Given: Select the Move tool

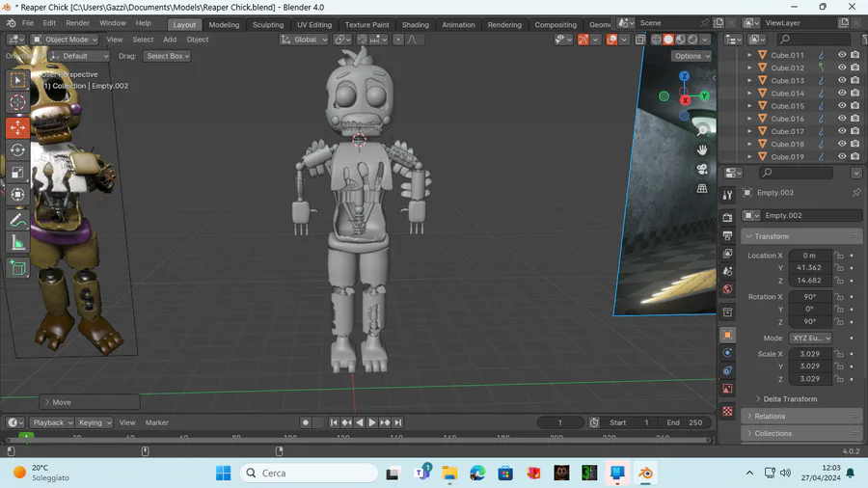Looking at the screenshot, I should coord(17,128).
